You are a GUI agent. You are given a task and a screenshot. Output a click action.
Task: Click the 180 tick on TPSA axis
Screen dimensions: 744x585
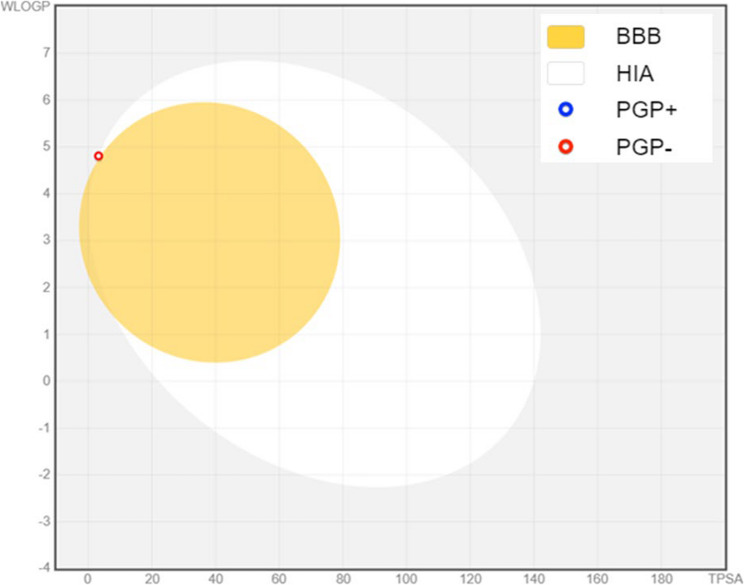pos(661,579)
